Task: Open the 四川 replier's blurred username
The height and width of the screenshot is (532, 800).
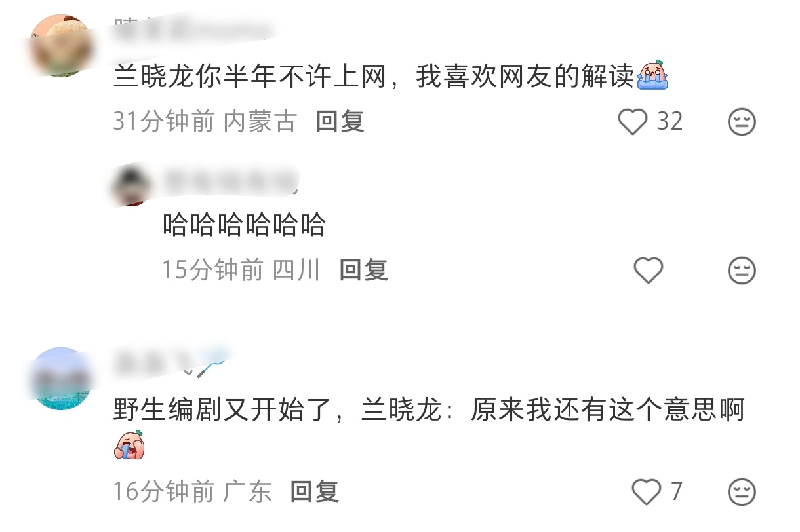Action: click(230, 180)
